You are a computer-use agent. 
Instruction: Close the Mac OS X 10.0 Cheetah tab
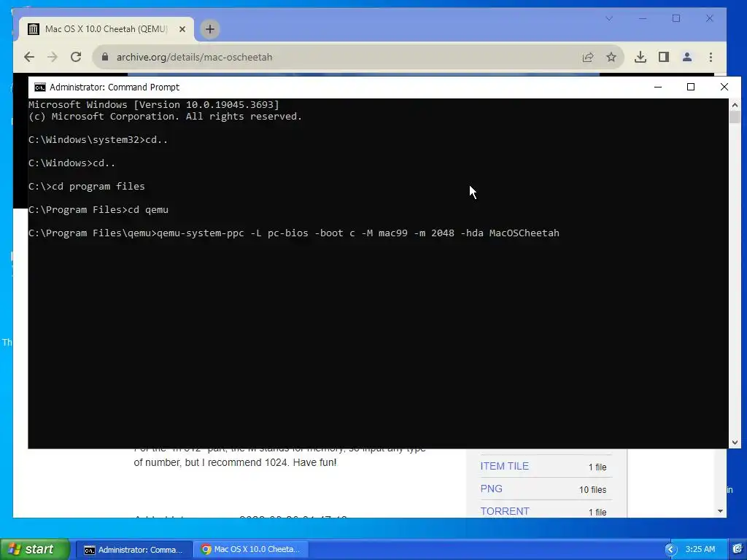[182, 29]
